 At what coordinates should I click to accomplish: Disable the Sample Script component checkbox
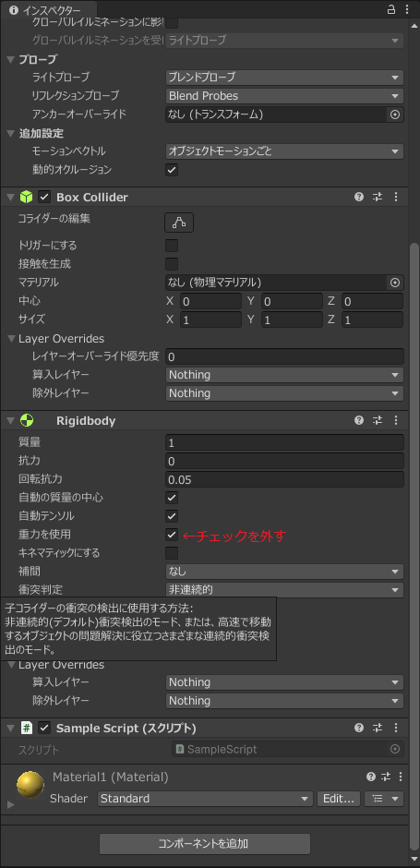tap(44, 728)
